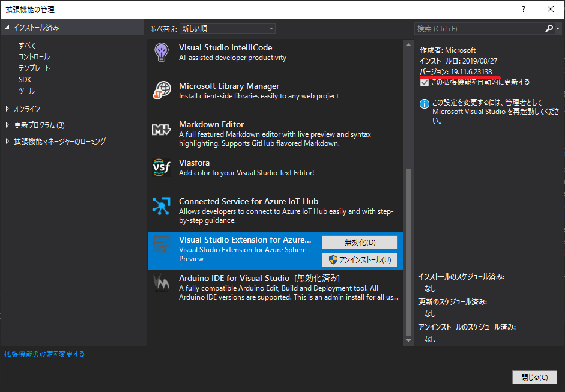Click the 無効化(D) disable button
565x392 pixels.
click(360, 242)
